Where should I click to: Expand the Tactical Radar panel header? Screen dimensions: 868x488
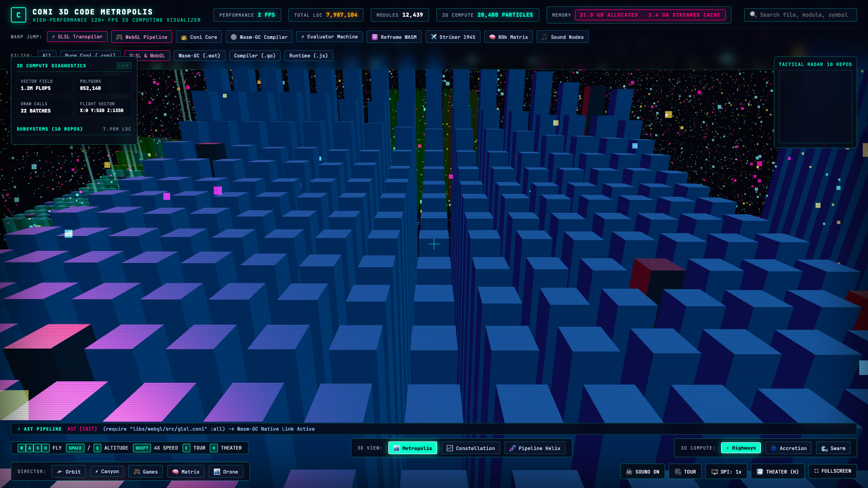pyautogui.click(x=815, y=65)
